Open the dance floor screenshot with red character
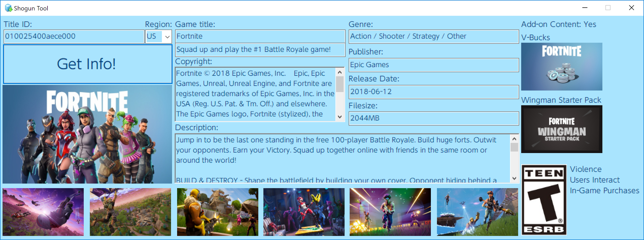This screenshot has width=644, height=240. click(304, 212)
